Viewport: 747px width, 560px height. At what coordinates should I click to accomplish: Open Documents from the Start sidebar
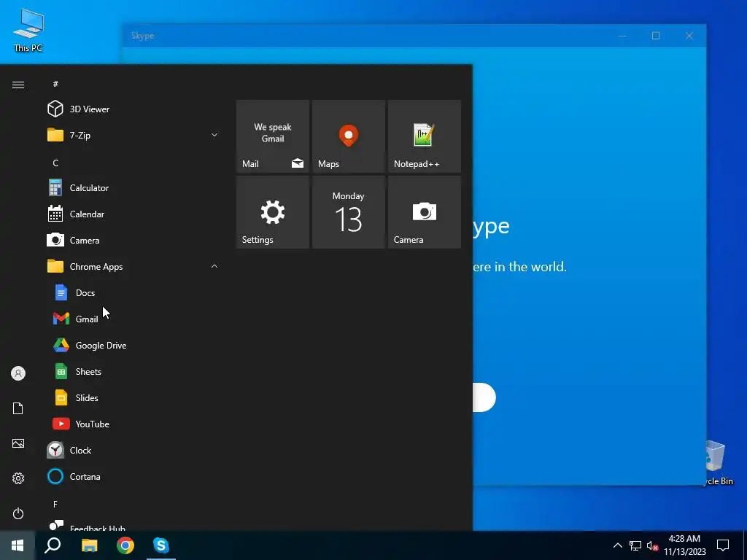pos(18,408)
